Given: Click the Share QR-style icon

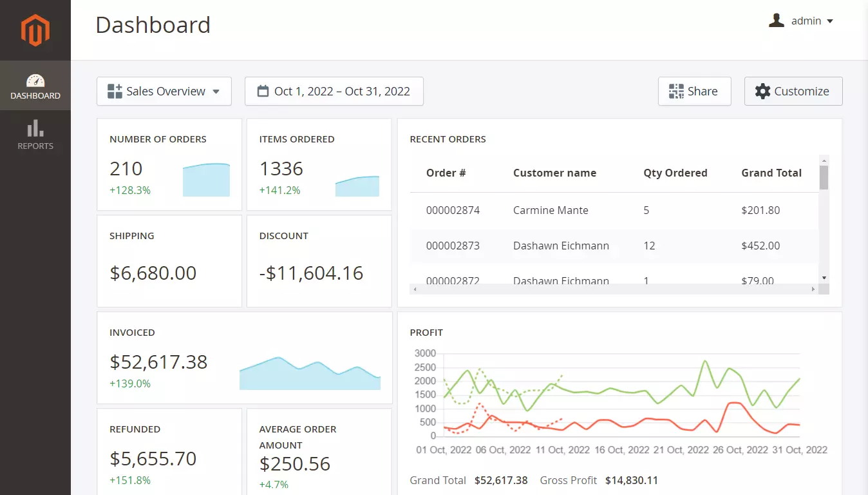Looking at the screenshot, I should 676,92.
